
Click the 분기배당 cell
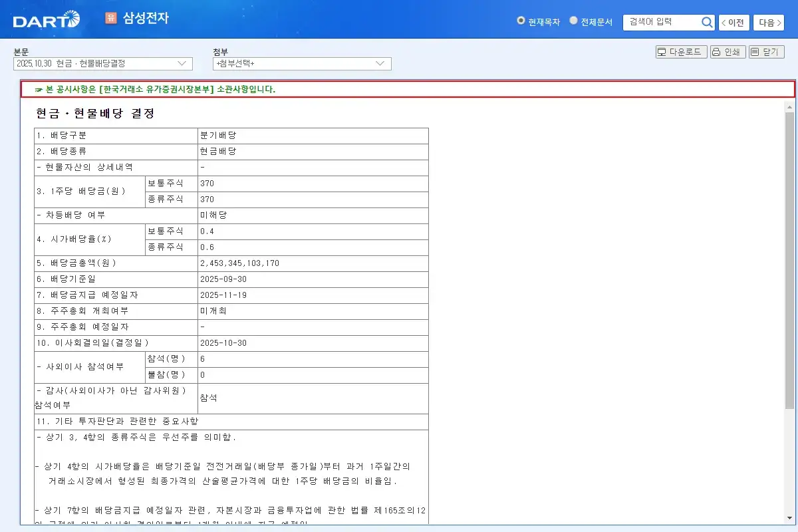point(313,136)
